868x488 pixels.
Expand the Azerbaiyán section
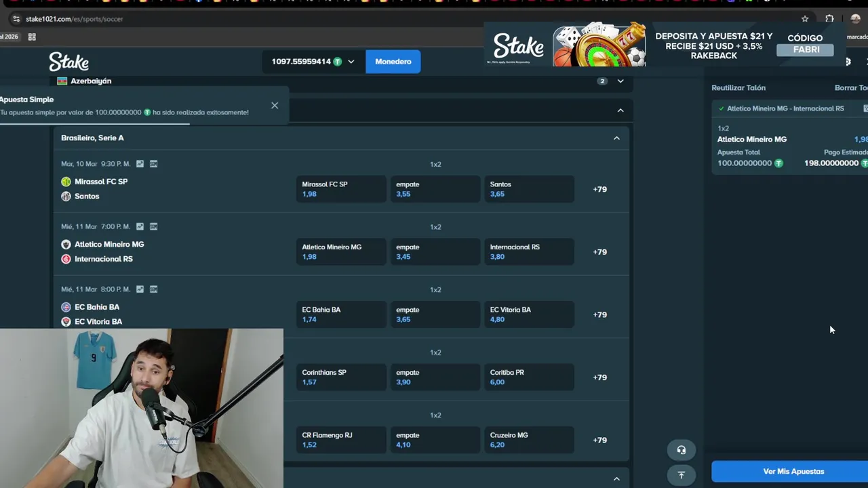[x=620, y=81]
